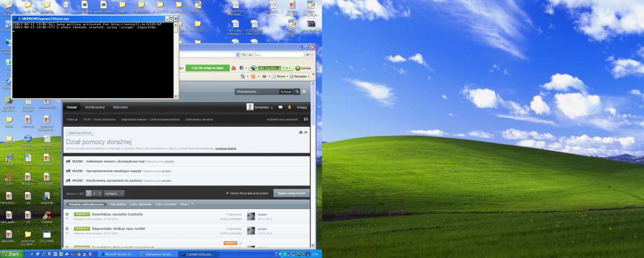Open the Bing search options dropdown
644x258 pixels.
click(x=312, y=54)
